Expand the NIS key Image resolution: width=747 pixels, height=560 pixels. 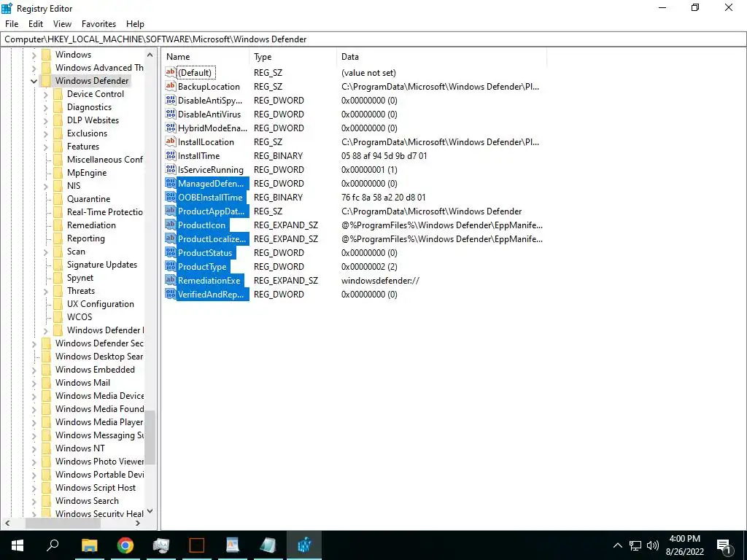pos(46,186)
